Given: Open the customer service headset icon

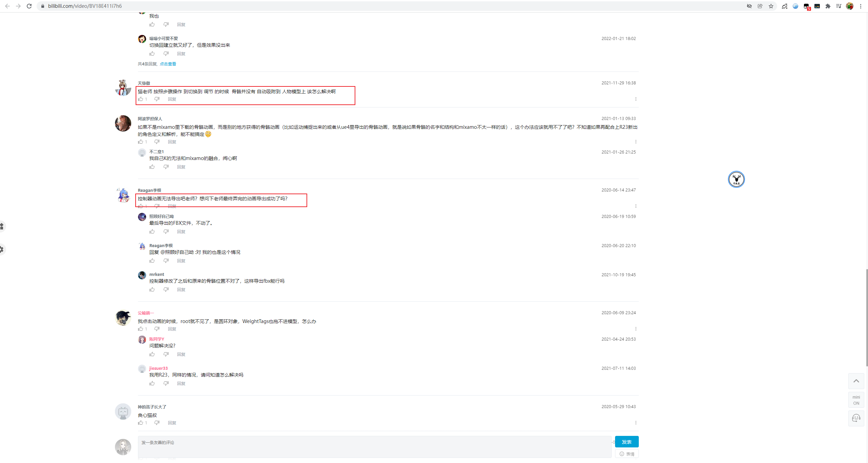Looking at the screenshot, I should (856, 418).
